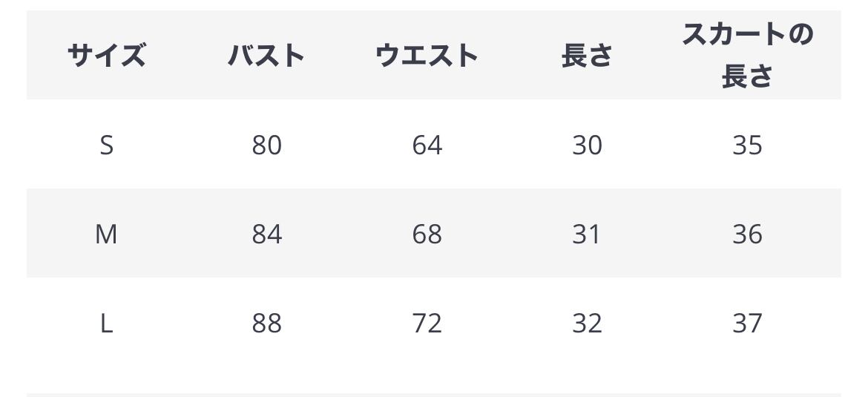Click waist value 68 in M row
Image resolution: width=868 pixels, height=397 pixels.
(427, 234)
